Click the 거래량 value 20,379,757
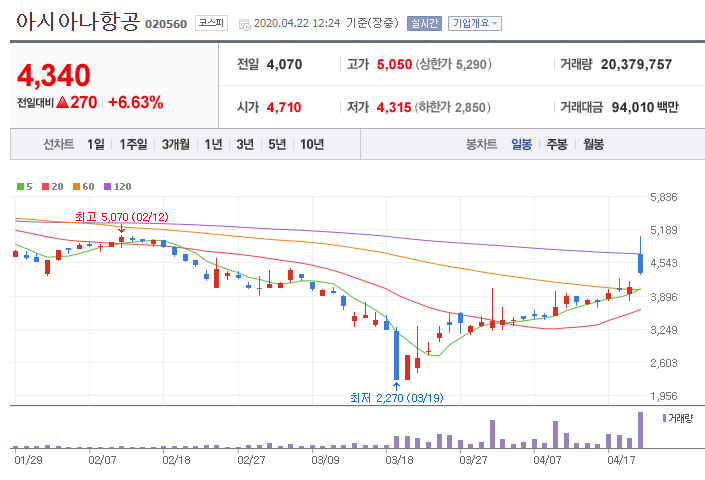The image size is (705, 480). coord(636,64)
